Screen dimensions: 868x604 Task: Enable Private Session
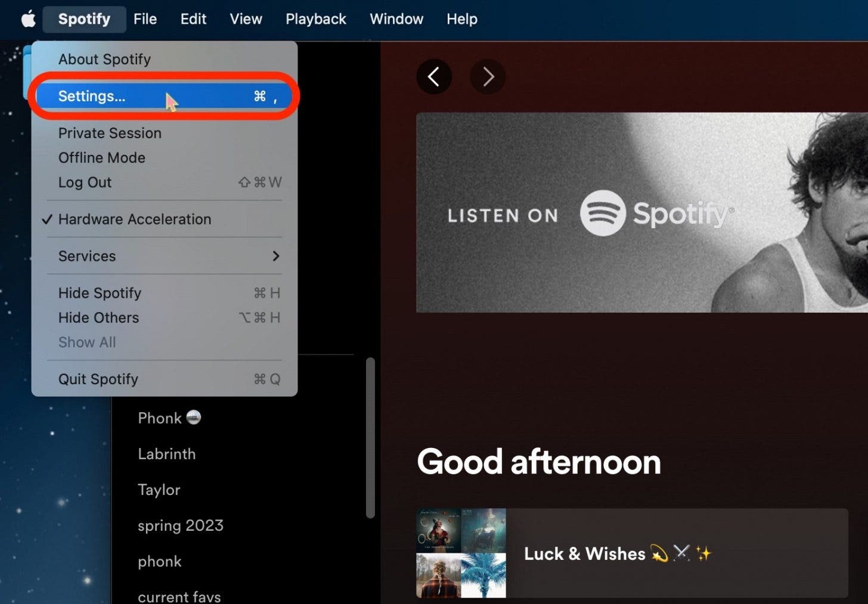[x=110, y=133]
